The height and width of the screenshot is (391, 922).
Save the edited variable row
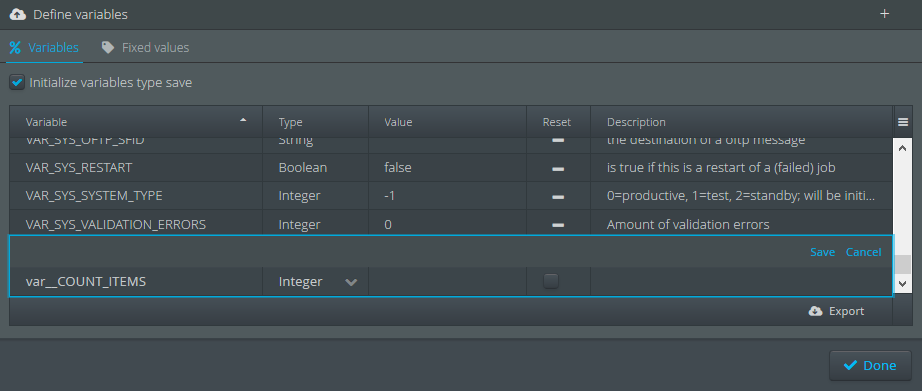(822, 252)
